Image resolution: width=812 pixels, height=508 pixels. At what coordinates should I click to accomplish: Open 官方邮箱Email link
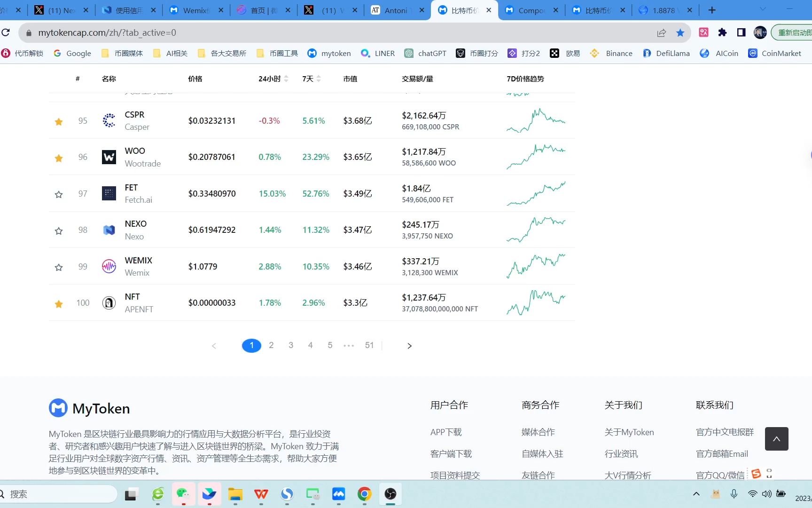click(722, 453)
